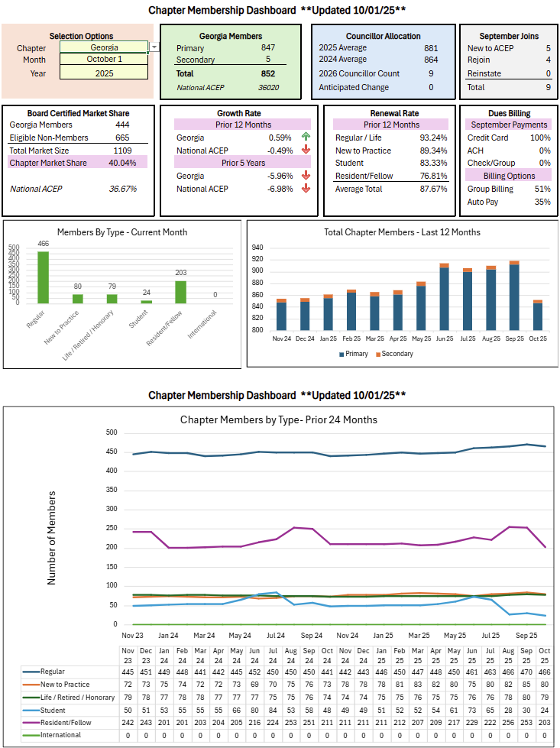
Task: Click the Prior 5 Years header in Growth Rate
Action: (242, 163)
